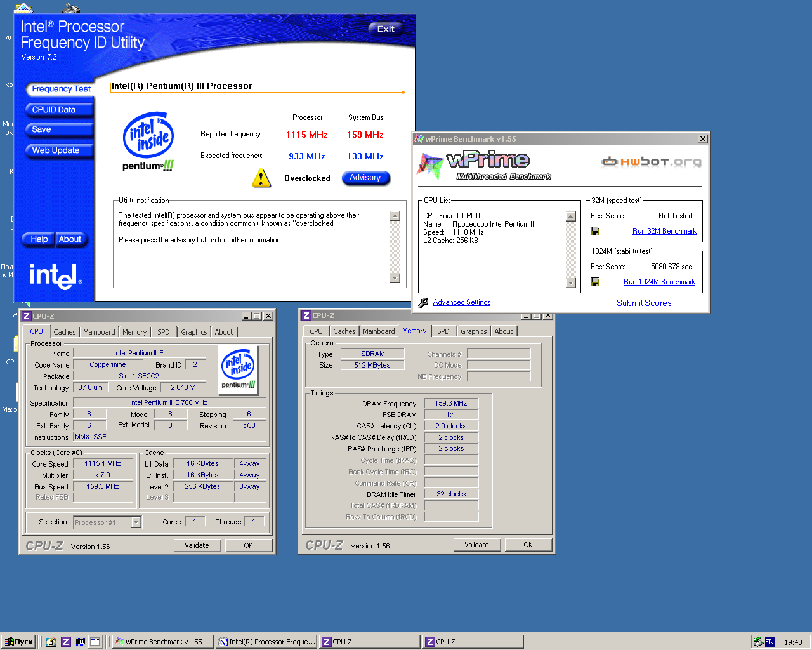
Task: Open About tab in right CPU-Z window
Action: [x=503, y=331]
